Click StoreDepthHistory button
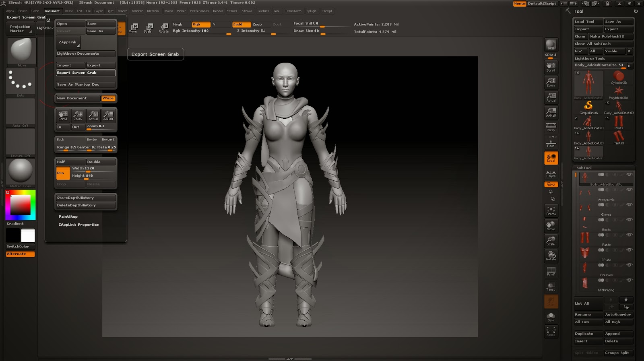 (86, 198)
